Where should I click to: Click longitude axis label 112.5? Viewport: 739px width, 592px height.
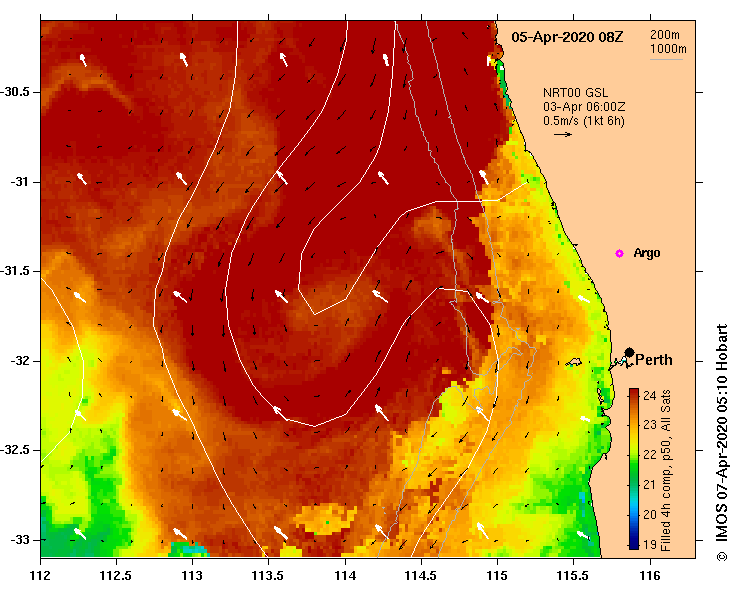point(115,576)
